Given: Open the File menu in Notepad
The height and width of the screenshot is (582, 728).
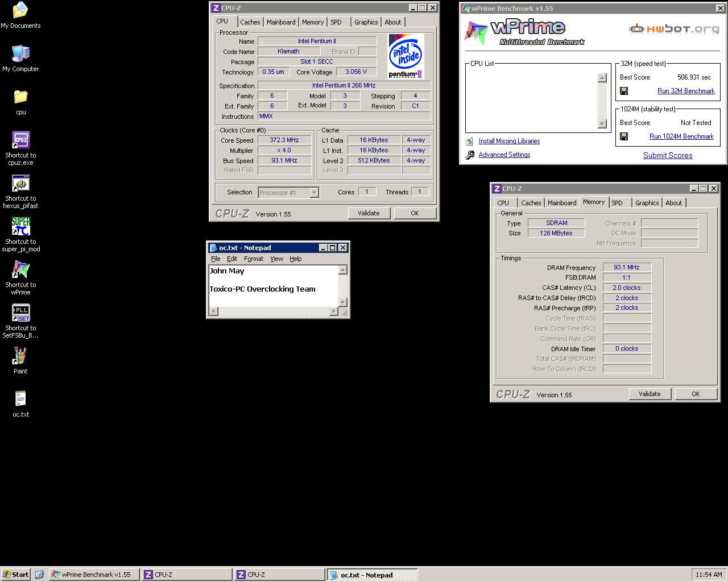Looking at the screenshot, I should (216, 259).
